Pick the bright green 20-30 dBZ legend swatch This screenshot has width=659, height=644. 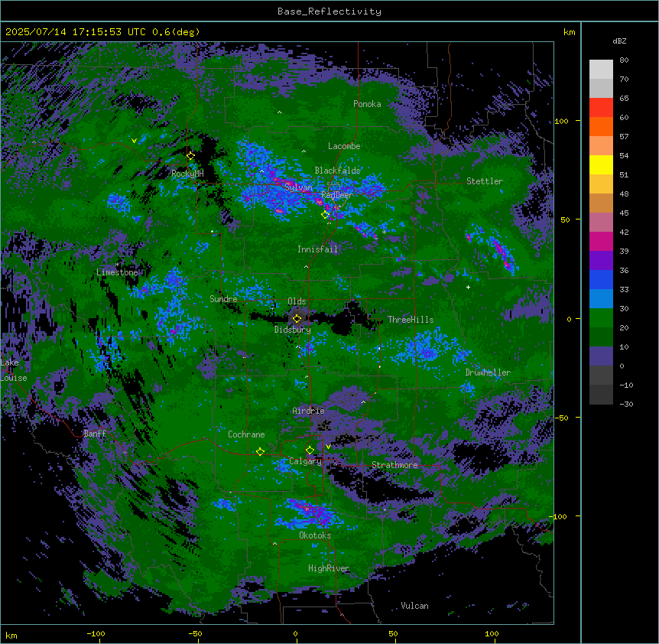point(601,318)
